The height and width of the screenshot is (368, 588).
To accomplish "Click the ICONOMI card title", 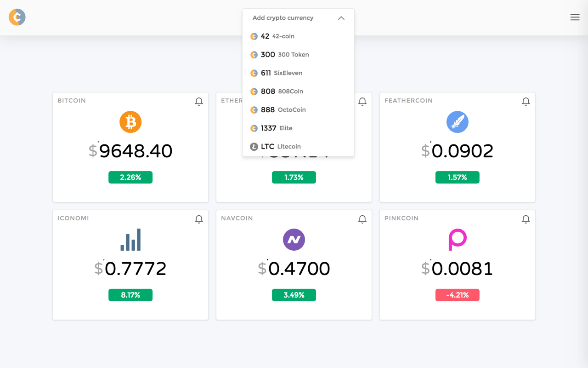I will (x=73, y=218).
